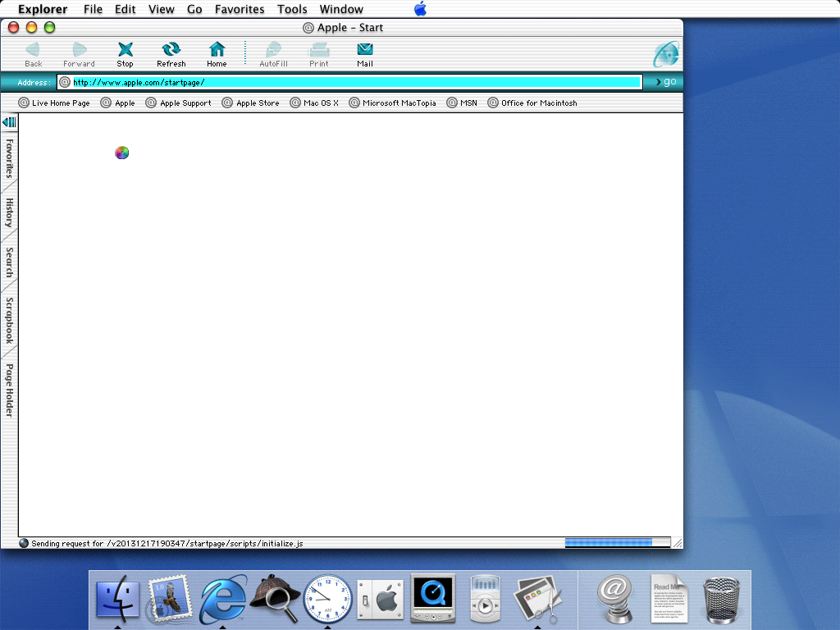Open QuickTime Player from the Dock
This screenshot has height=630, width=840.
pyautogui.click(x=433, y=598)
